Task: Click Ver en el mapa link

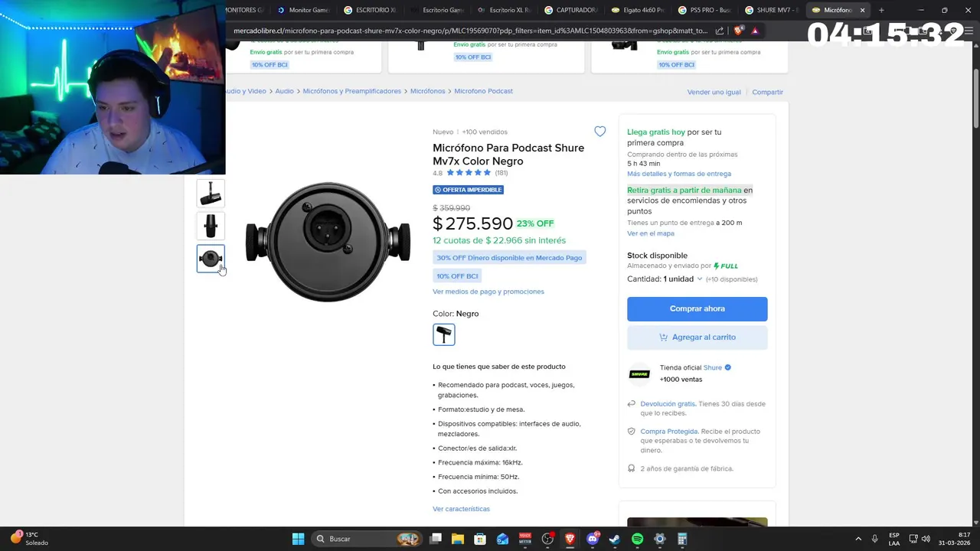Action: (x=651, y=233)
